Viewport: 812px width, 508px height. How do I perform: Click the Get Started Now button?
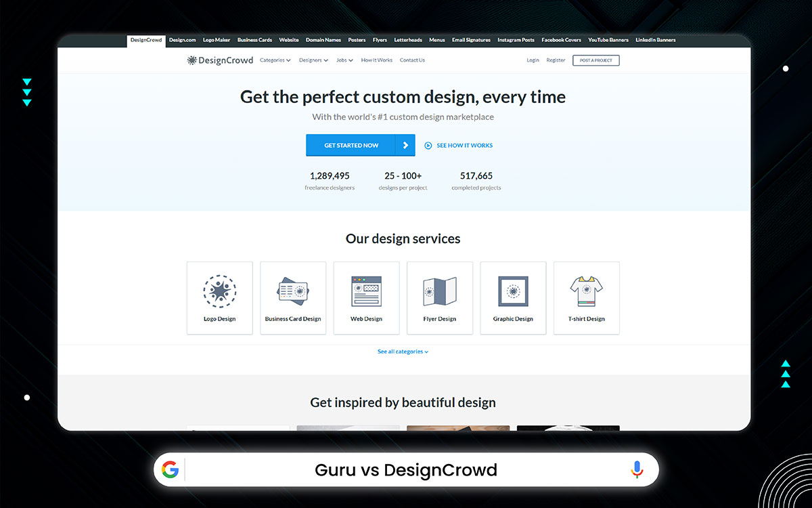(x=361, y=145)
